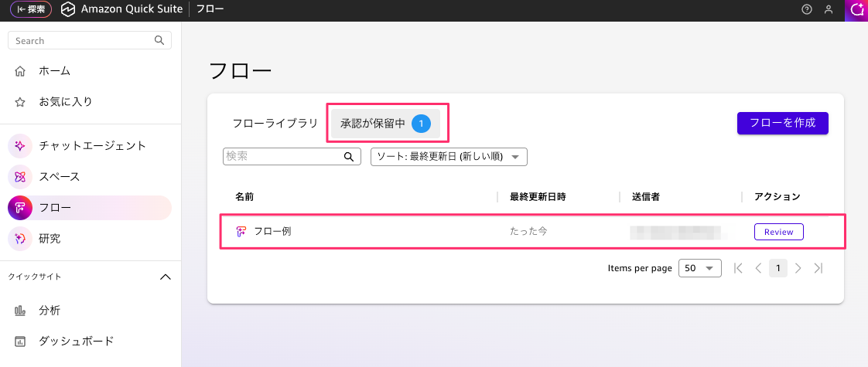Open the フロー例 flow row name

click(x=272, y=232)
